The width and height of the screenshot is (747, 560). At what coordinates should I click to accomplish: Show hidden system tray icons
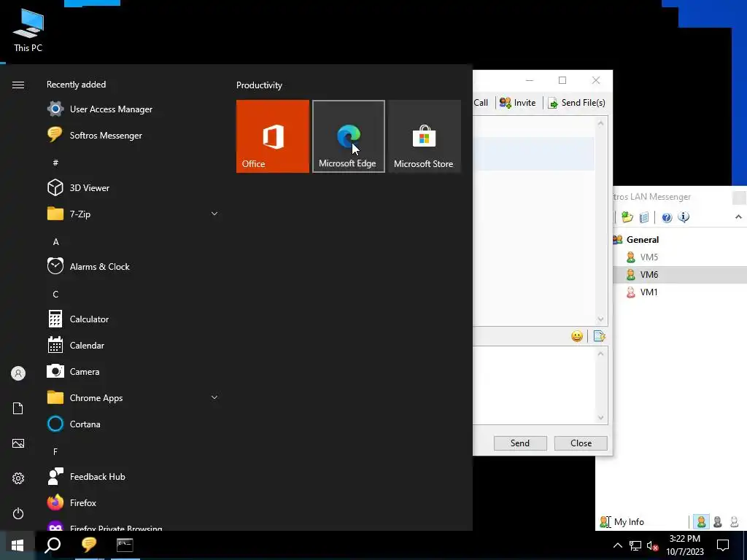click(x=617, y=545)
